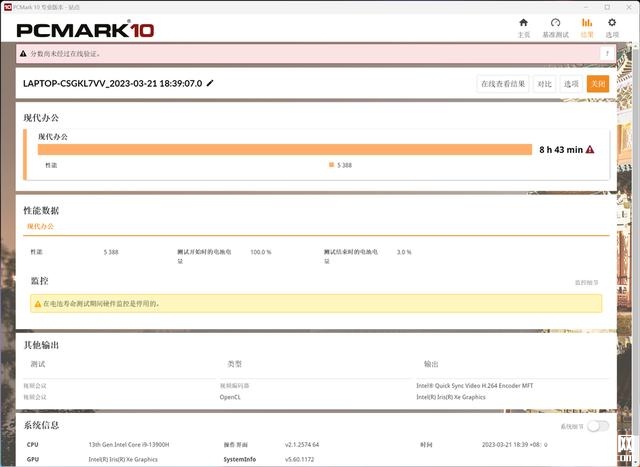Minimize the PCMark 10 window
Image resolution: width=640 pixels, height=467 pixels.
(586, 7)
